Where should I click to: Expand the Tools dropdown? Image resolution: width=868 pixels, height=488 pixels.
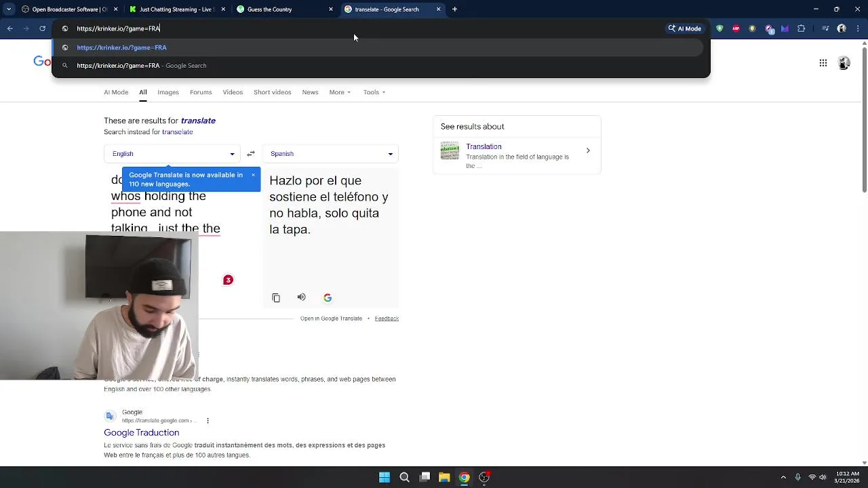(374, 92)
